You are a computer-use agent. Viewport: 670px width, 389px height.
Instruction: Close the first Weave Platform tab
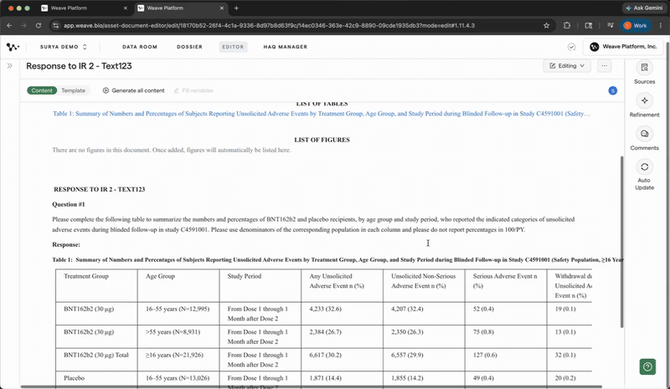[x=125, y=8]
